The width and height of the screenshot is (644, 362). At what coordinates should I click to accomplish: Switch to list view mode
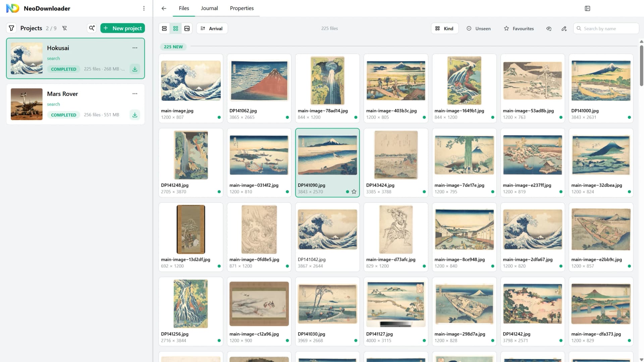pyautogui.click(x=164, y=29)
